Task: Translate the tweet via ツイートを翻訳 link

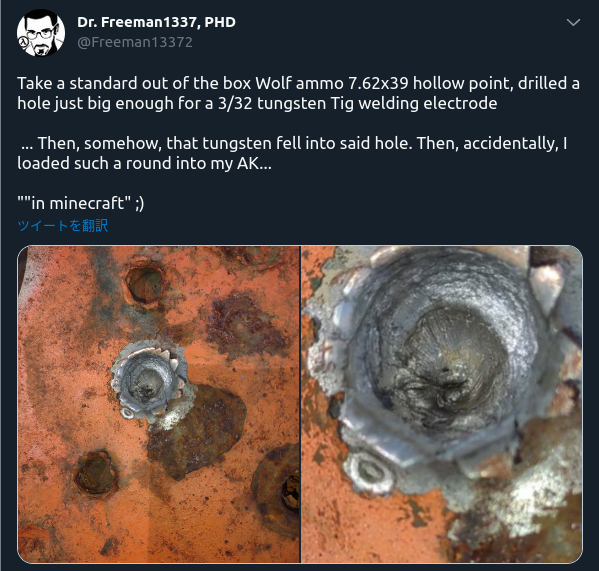Action: click(x=63, y=225)
